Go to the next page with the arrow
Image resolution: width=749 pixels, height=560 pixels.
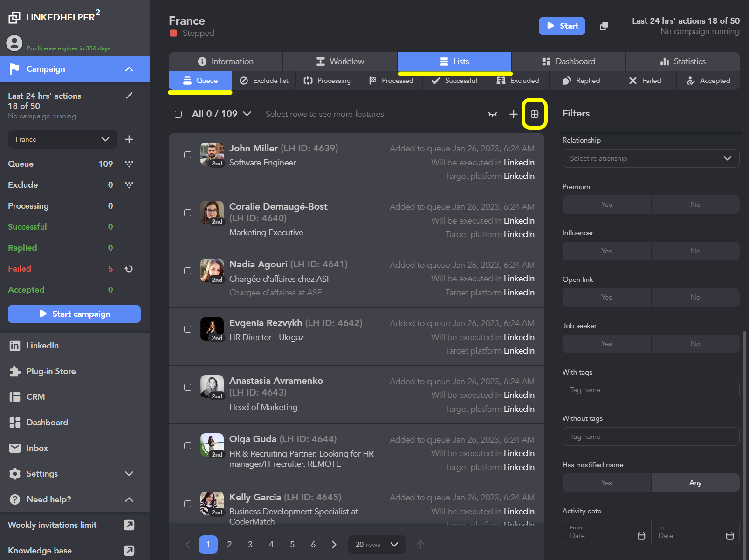pos(334,545)
